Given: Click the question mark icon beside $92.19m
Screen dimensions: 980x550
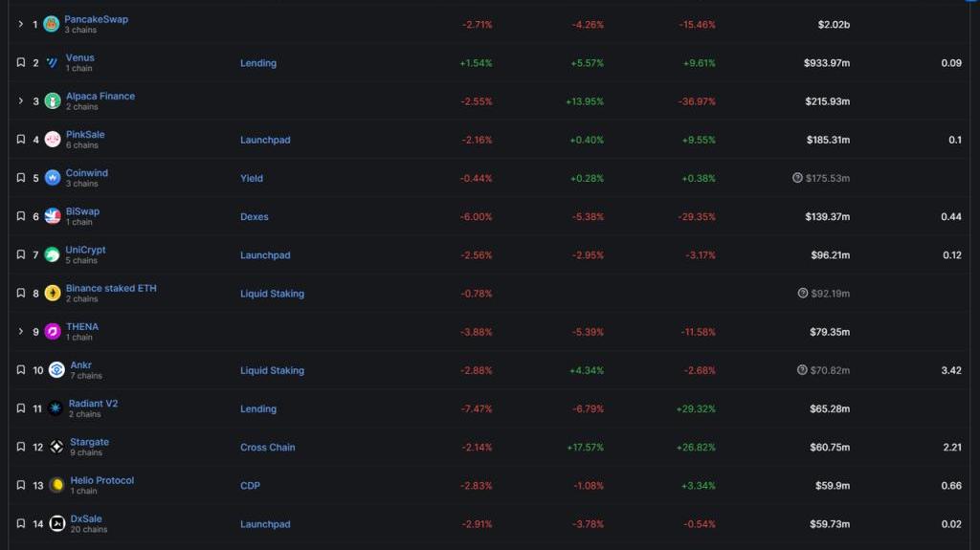Looking at the screenshot, I should point(802,293).
